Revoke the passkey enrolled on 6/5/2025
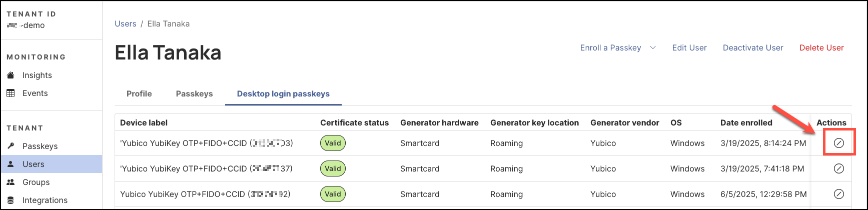The height and width of the screenshot is (210, 868). point(839,194)
